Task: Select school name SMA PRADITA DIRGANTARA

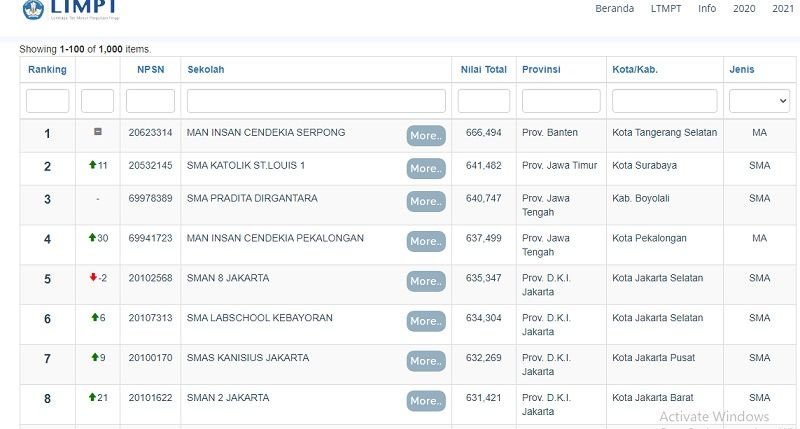Action: 252,198
